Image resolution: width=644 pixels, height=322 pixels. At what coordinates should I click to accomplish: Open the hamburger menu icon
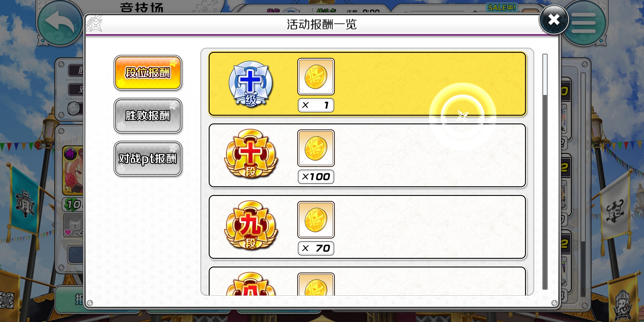point(584,23)
